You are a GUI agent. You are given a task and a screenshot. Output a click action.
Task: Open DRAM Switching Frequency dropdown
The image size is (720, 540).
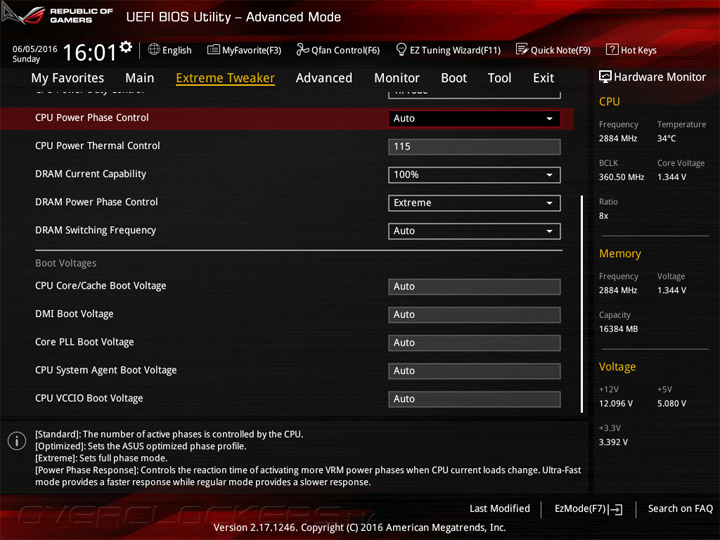(x=474, y=231)
